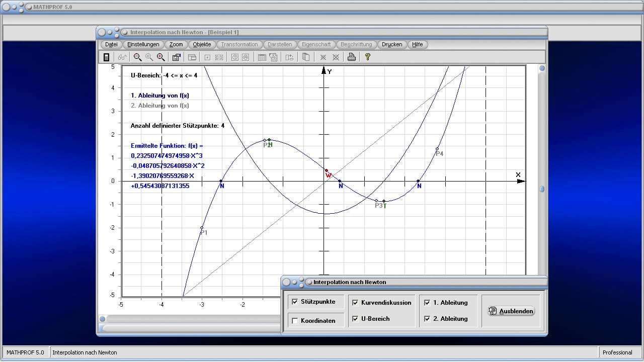Image resolution: width=644 pixels, height=362 pixels.
Task: Click the 'Anzahl definierter Stützpunkte: 4' text
Action: pyautogui.click(x=178, y=126)
